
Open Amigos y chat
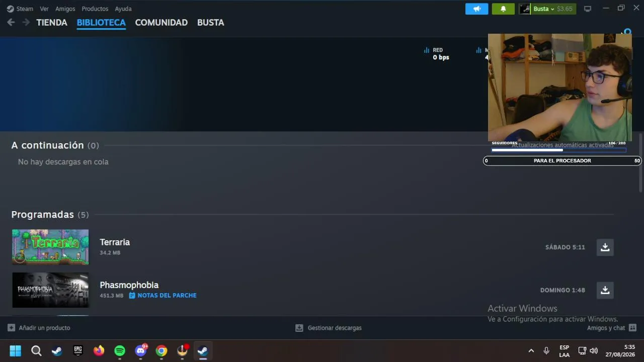pyautogui.click(x=606, y=328)
